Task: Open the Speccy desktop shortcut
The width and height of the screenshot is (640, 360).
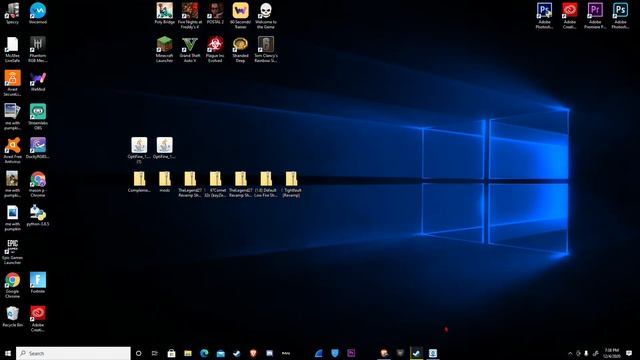Action: [12, 13]
